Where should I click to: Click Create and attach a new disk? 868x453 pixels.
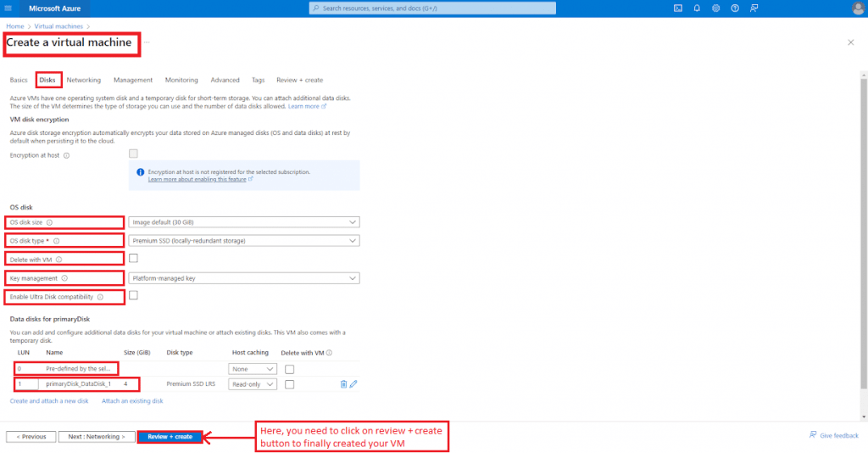point(49,401)
